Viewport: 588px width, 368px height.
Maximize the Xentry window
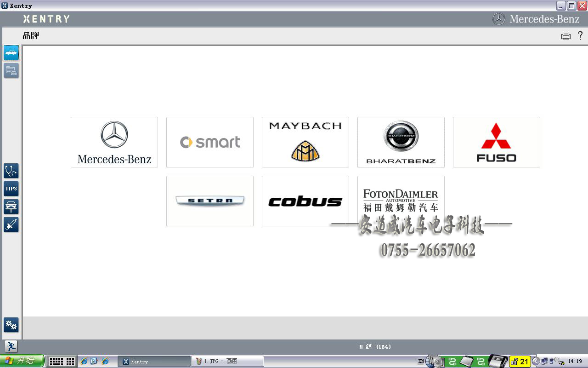[571, 6]
